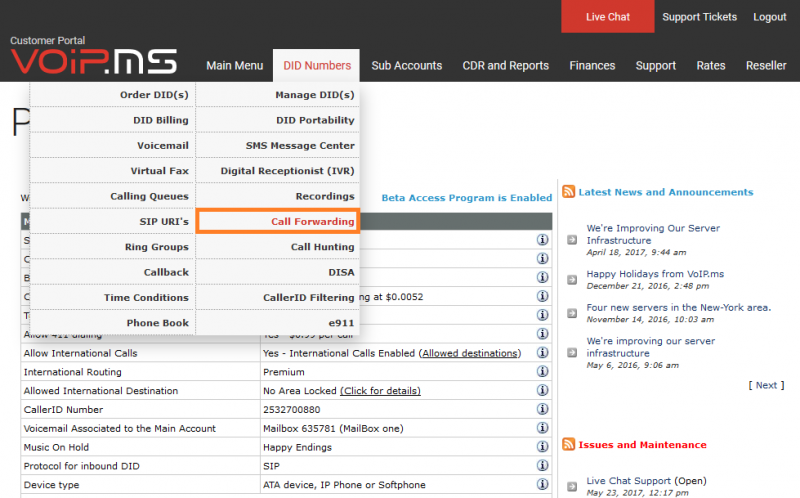Open the Issues and Maintenance RSS icon
This screenshot has height=498, width=800.
[x=568, y=444]
